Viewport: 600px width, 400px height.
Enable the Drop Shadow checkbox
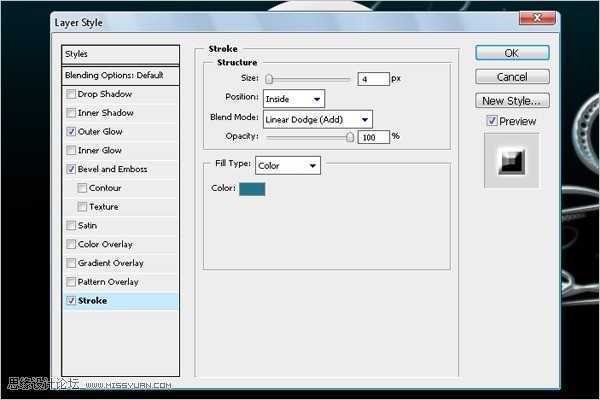click(71, 94)
